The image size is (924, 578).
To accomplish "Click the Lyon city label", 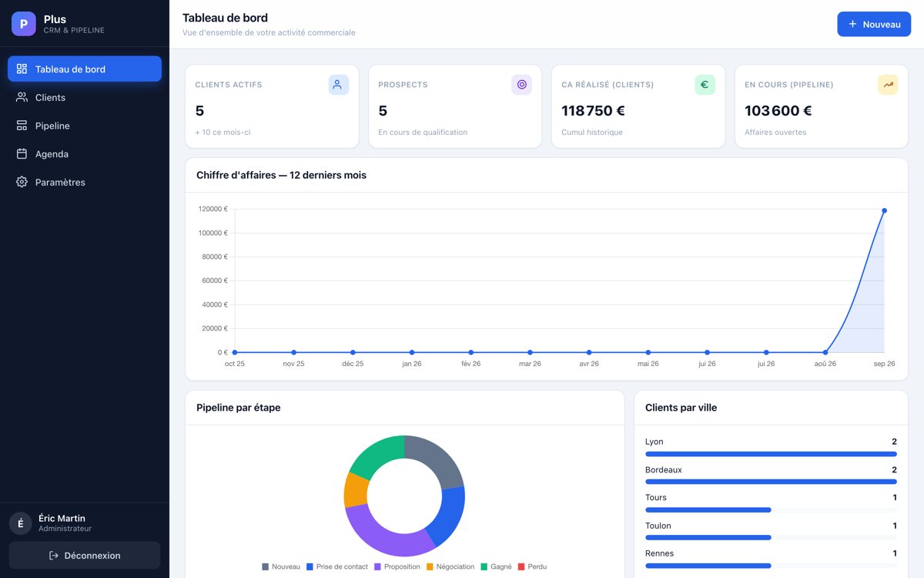I will (654, 442).
